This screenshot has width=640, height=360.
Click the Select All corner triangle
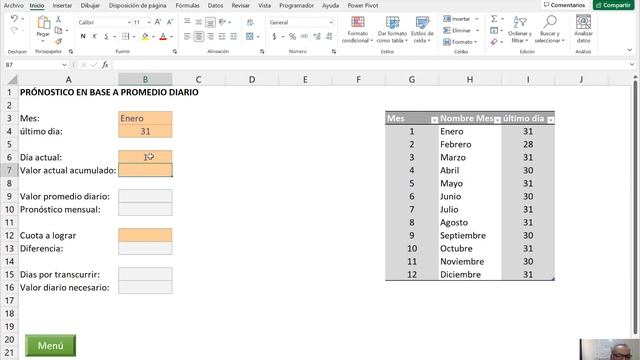(x=13, y=79)
